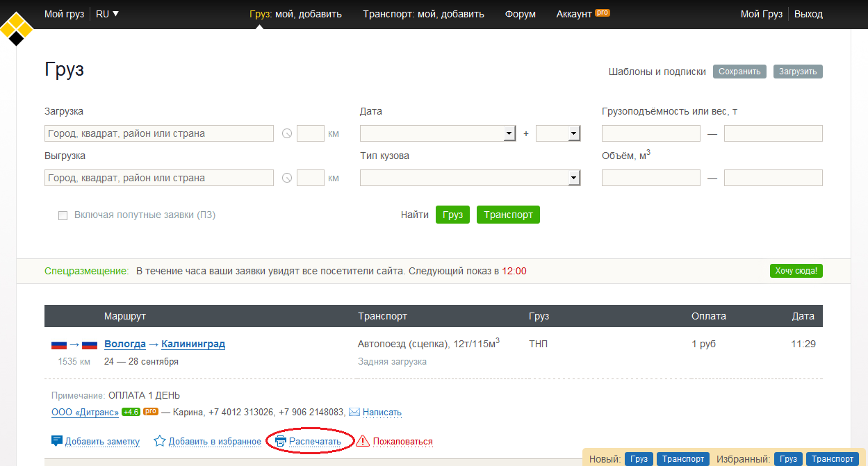Click the Загрузка city input field
The image size is (868, 466).
[159, 133]
